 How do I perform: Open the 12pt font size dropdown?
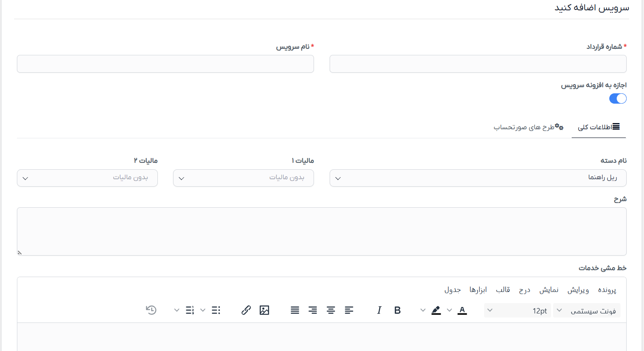(518, 311)
